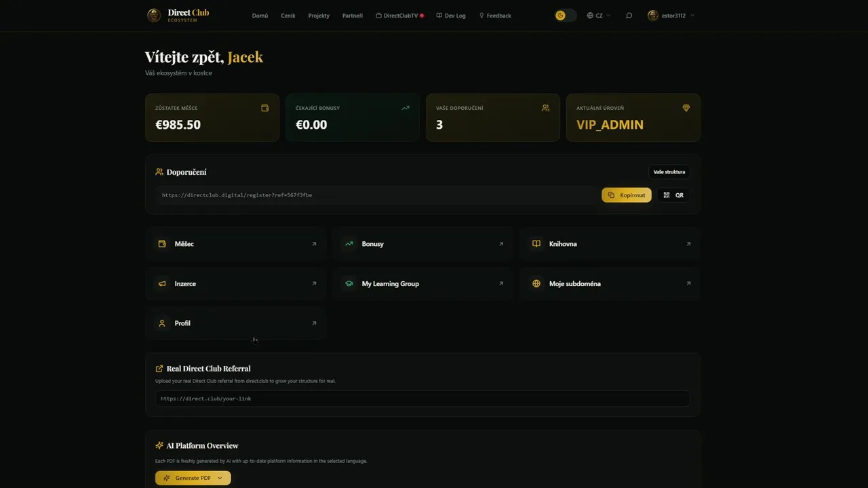Click diamond icon in Aktuální úroveň card
Screen dimensions: 868x488
[x=686, y=108]
